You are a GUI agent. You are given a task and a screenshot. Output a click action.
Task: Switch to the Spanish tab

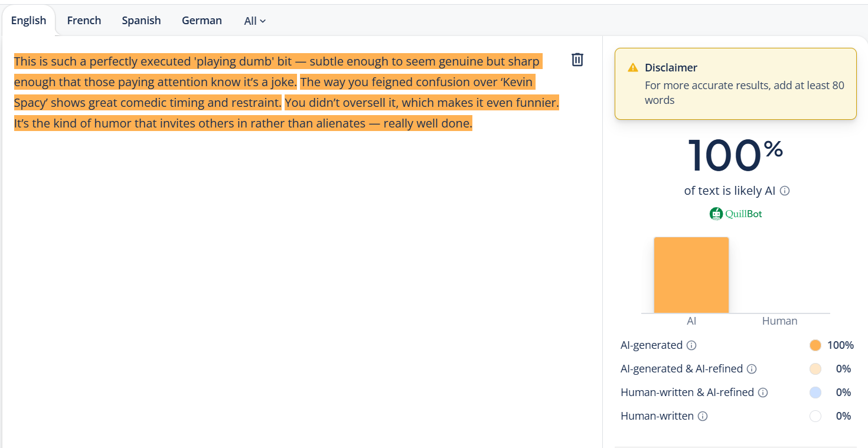(x=141, y=21)
